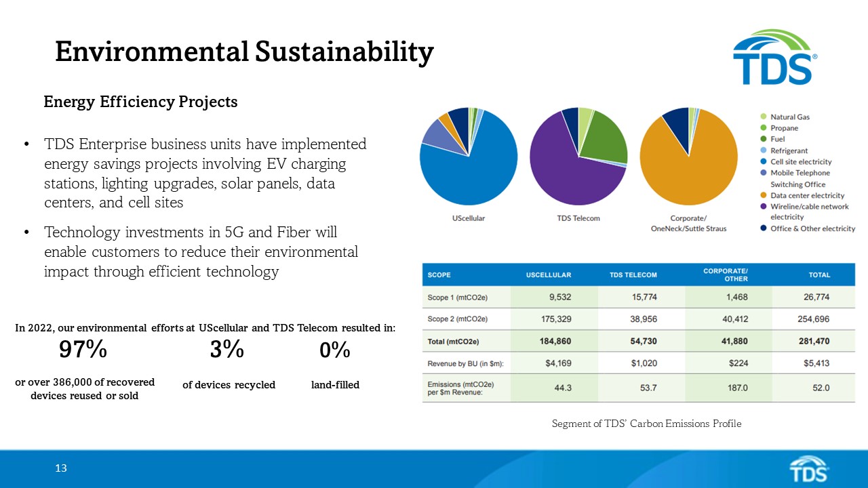Click the 97% devices reused statistic
This screenshot has width=868, height=488.
tap(82, 351)
